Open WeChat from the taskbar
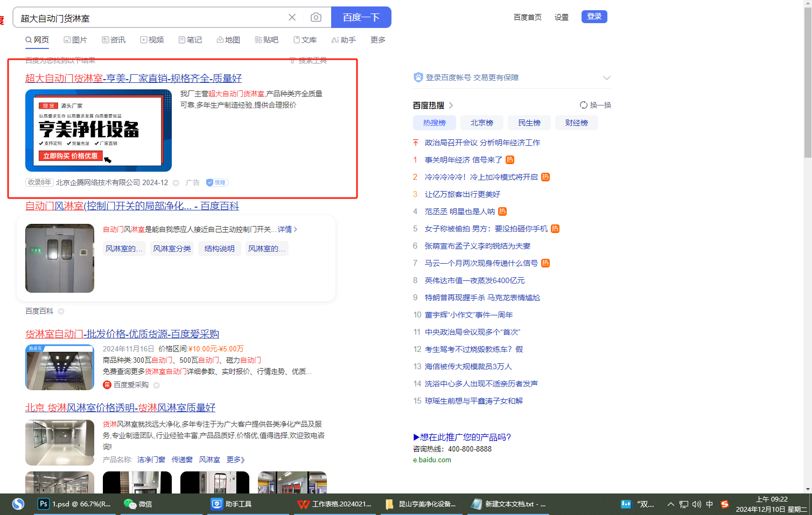Screen dimensions: 812x515 tap(138, 504)
